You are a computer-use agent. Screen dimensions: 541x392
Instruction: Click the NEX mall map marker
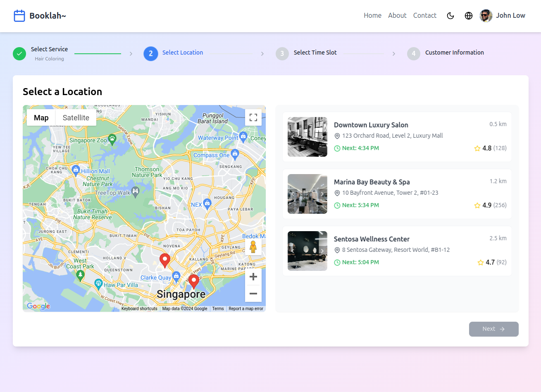coord(207,203)
